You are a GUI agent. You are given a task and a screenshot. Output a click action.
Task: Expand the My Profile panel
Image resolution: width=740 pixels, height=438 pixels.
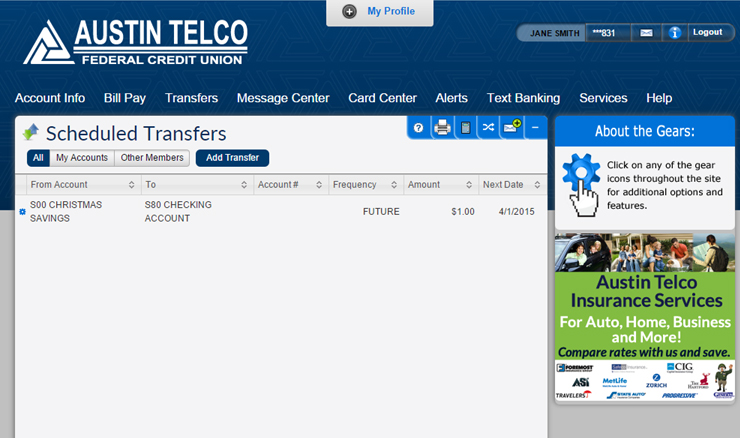[380, 11]
